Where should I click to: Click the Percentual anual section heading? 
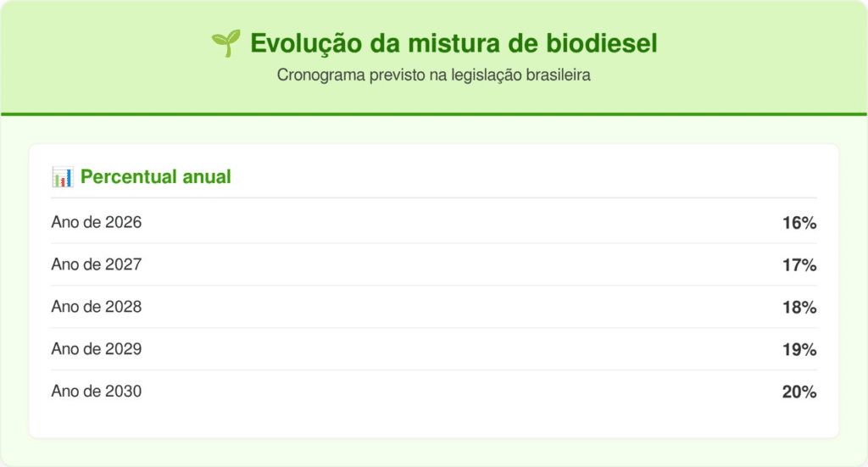[156, 176]
